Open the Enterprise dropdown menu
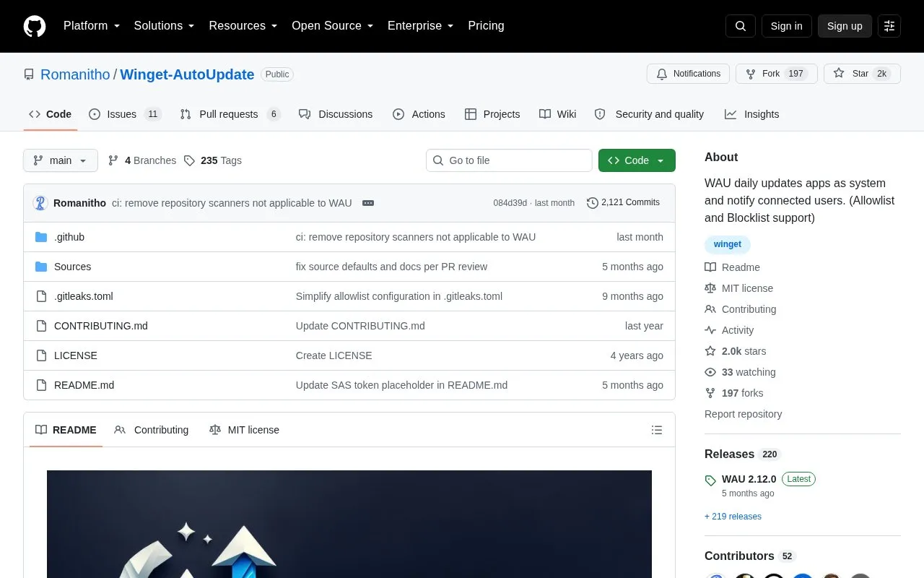 421,26
